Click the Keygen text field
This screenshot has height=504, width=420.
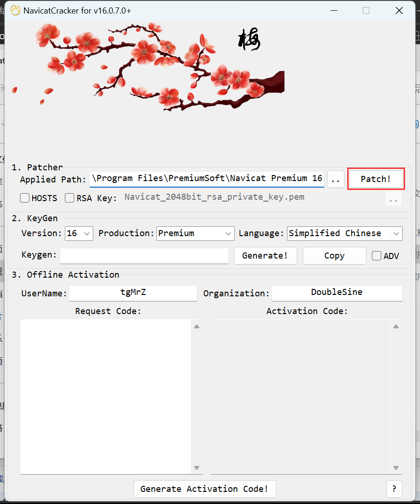pos(144,256)
